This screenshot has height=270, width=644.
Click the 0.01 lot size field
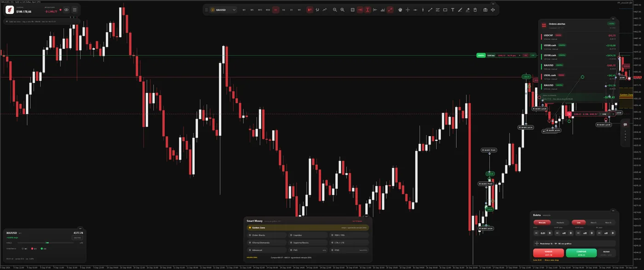(x=543, y=233)
